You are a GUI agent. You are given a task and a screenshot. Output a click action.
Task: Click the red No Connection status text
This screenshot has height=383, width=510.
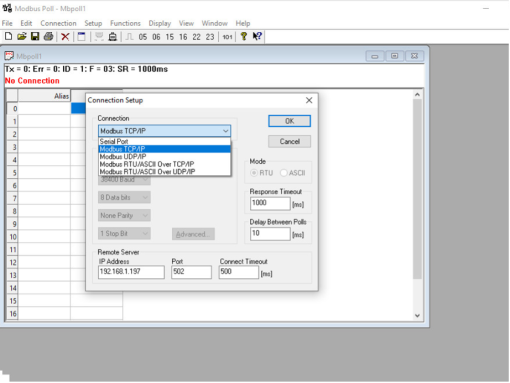coord(32,81)
